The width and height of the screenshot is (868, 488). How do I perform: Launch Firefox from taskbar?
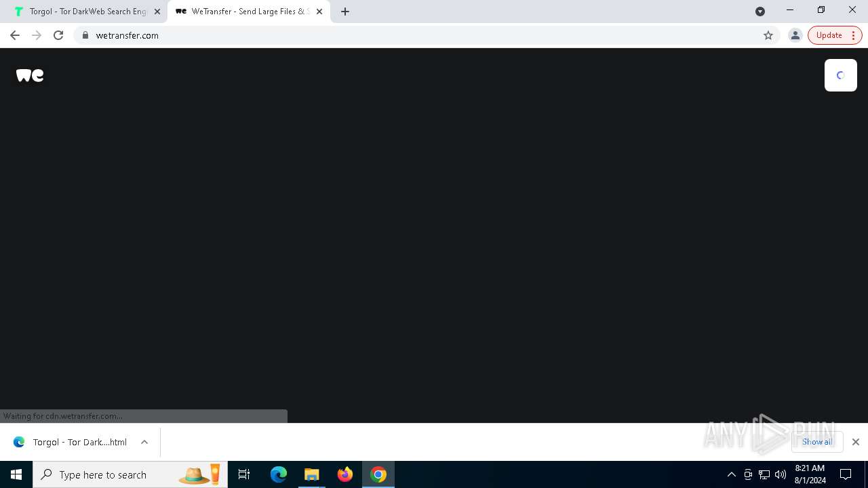click(x=345, y=474)
